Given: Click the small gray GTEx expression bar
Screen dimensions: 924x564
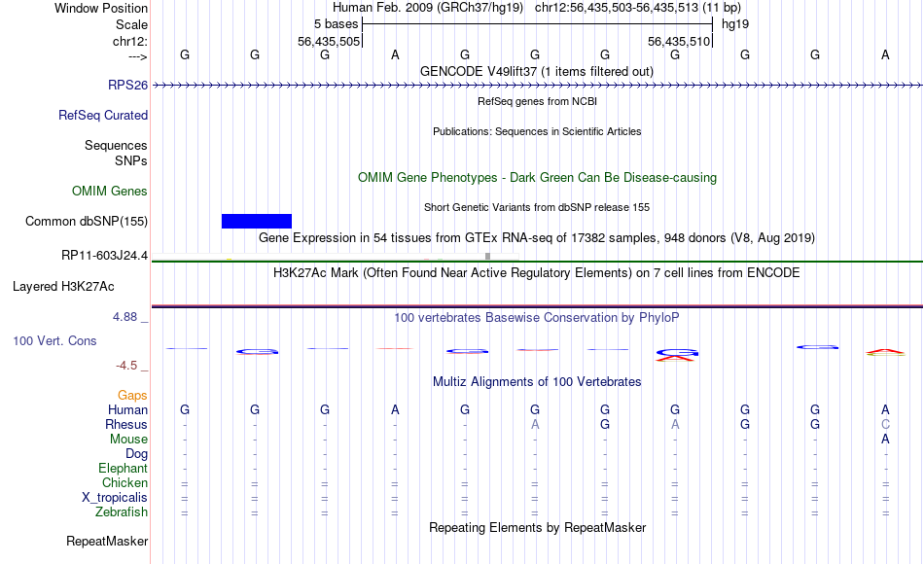Looking at the screenshot, I should pos(487,256).
